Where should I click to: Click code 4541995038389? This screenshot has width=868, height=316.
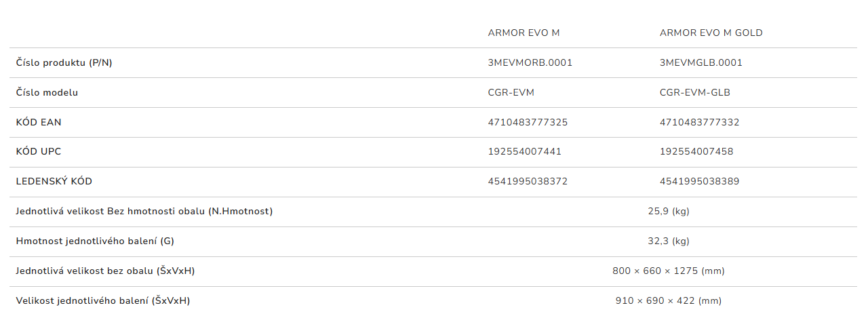699,181
